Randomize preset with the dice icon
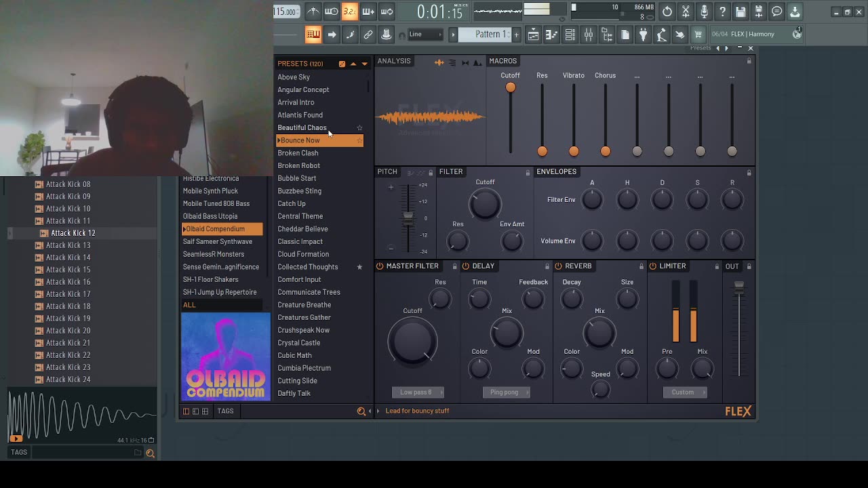The image size is (868, 488). (x=342, y=64)
